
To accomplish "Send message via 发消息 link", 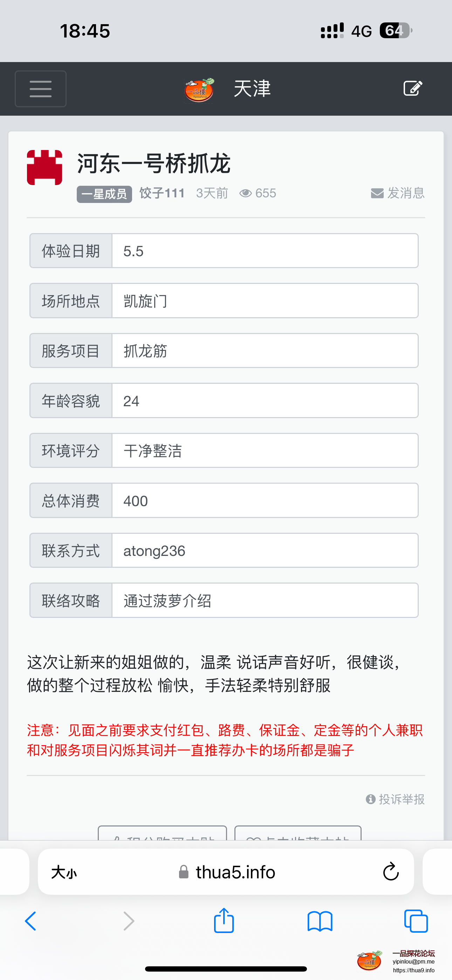I will (x=398, y=193).
